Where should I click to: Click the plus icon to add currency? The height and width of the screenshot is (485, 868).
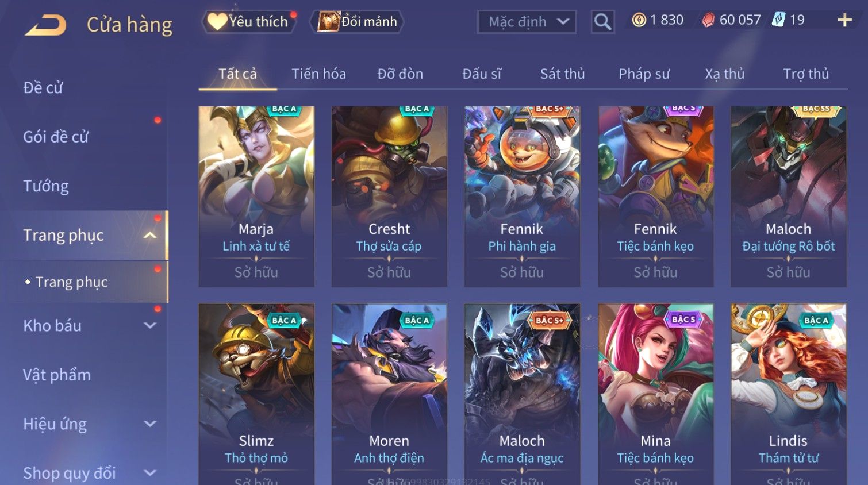844,20
